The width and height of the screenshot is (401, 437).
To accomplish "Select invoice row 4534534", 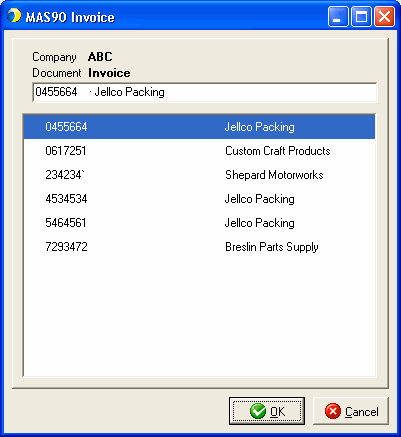I will [x=199, y=199].
